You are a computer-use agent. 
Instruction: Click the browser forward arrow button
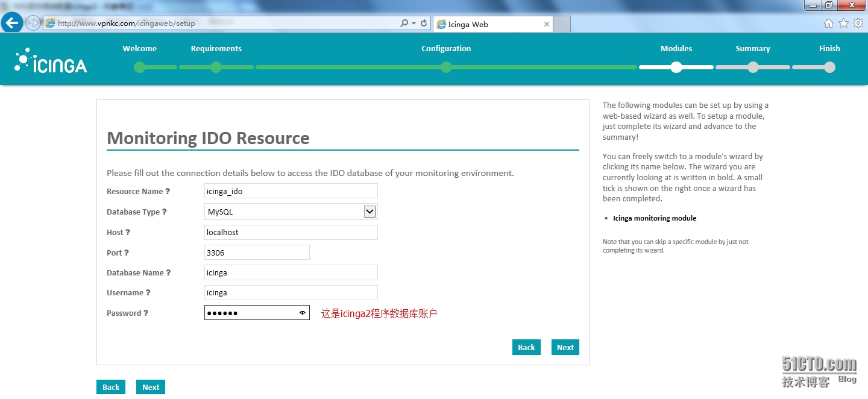33,23
